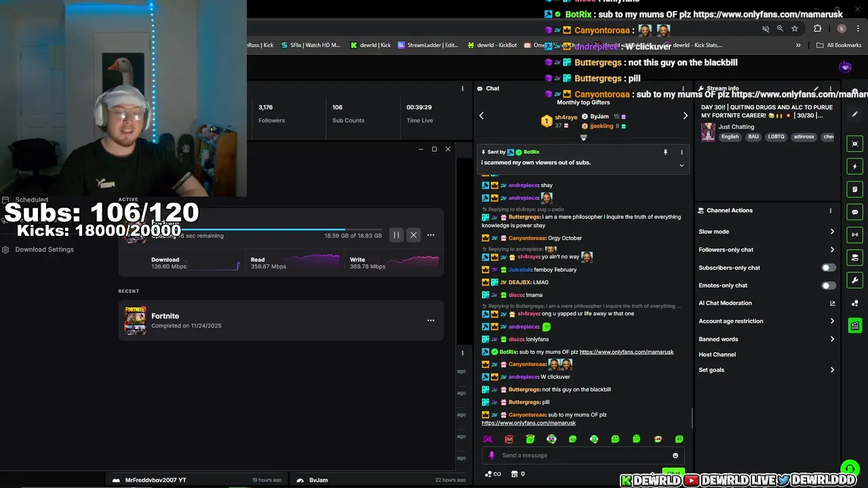868x488 pixels.
Task: Collapse the Monthly top Gifters leaderboard
Action: 583,138
